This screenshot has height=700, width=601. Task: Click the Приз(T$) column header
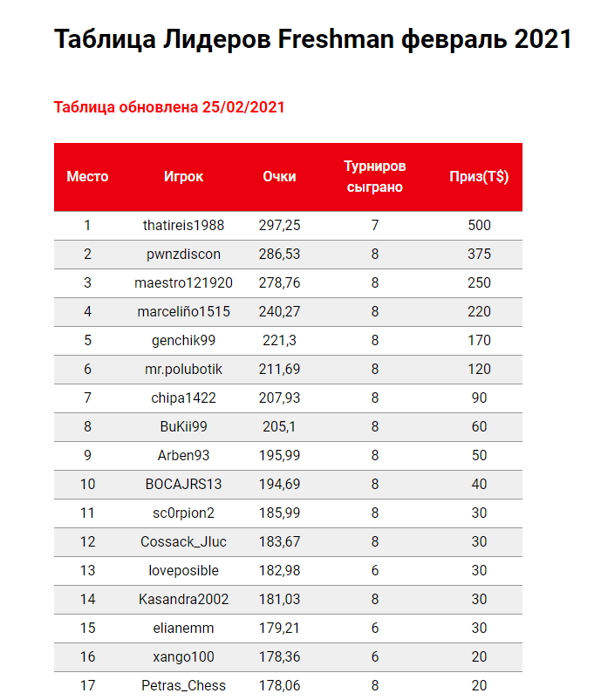tap(479, 177)
